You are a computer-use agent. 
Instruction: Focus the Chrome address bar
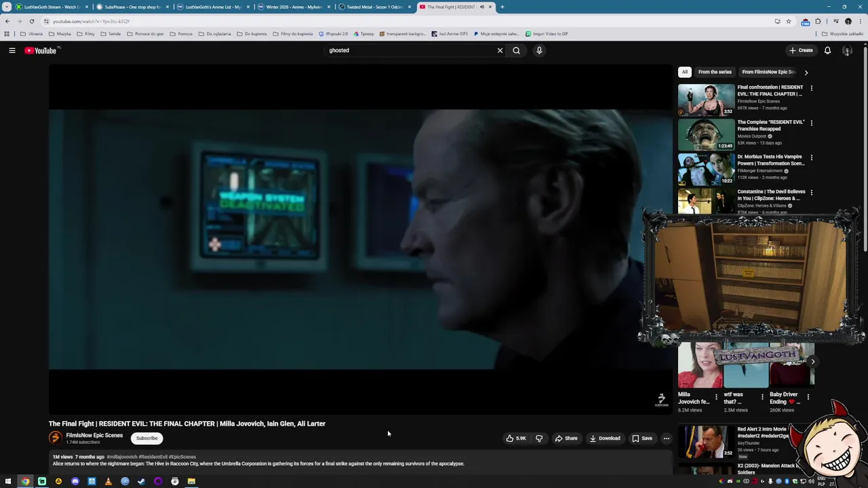(x=407, y=21)
